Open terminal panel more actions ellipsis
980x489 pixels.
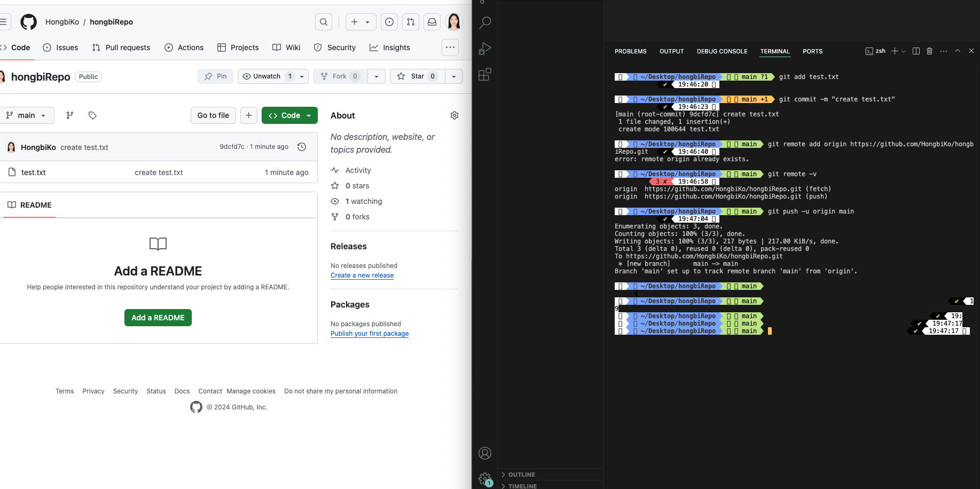tap(944, 51)
